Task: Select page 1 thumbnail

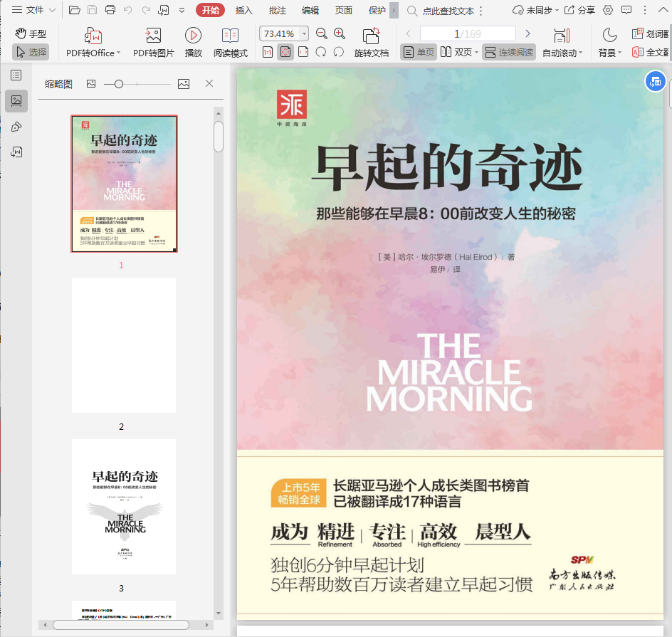Action: point(125,184)
